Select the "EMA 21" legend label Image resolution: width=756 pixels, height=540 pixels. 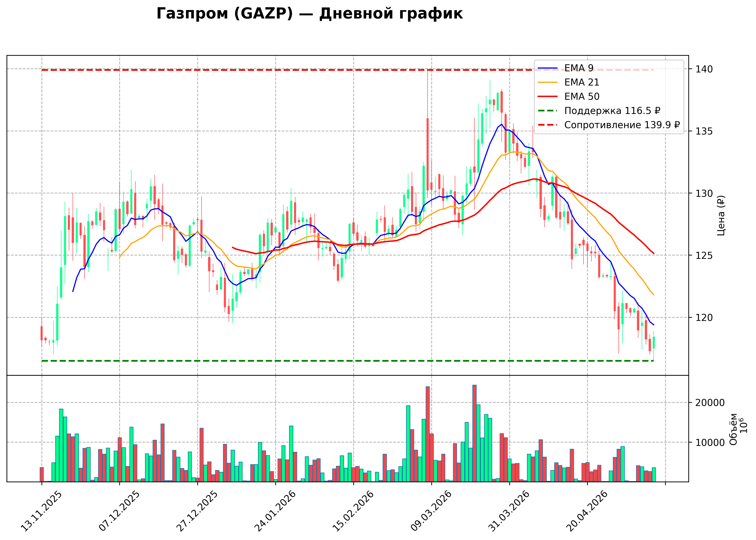(x=582, y=82)
